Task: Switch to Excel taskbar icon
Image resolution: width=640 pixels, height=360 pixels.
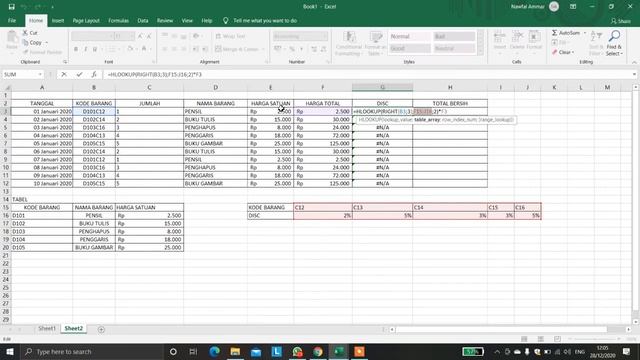Action: pyautogui.click(x=339, y=351)
